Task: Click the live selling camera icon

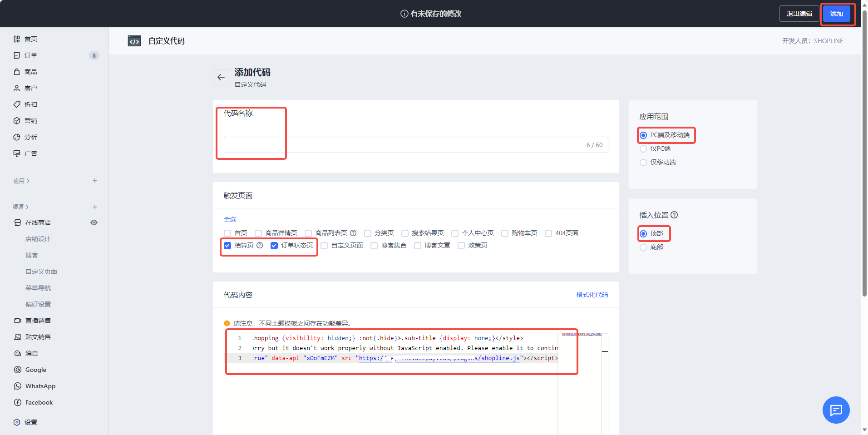Action: pyautogui.click(x=18, y=321)
